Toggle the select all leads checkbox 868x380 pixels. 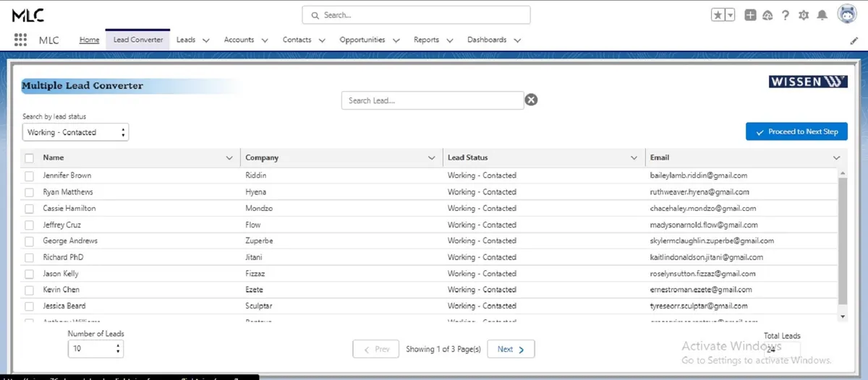30,157
